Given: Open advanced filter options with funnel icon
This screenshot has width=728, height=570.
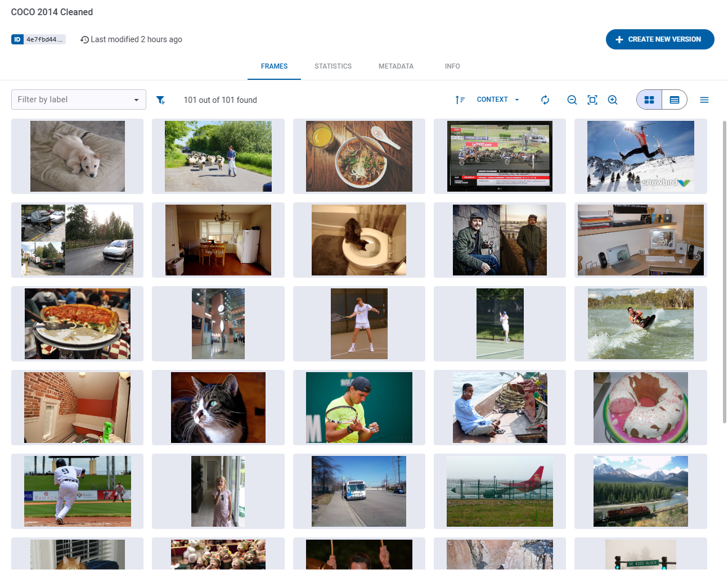Looking at the screenshot, I should 161,99.
